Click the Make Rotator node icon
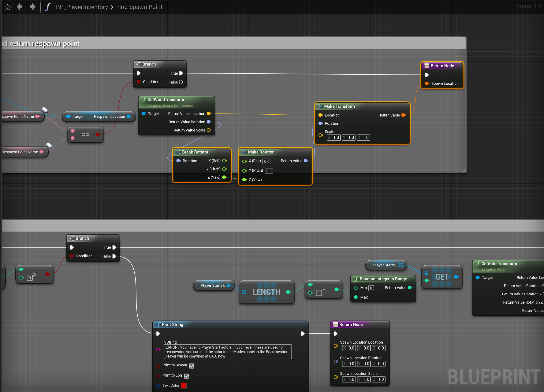The height and width of the screenshot is (392, 544). pos(244,152)
